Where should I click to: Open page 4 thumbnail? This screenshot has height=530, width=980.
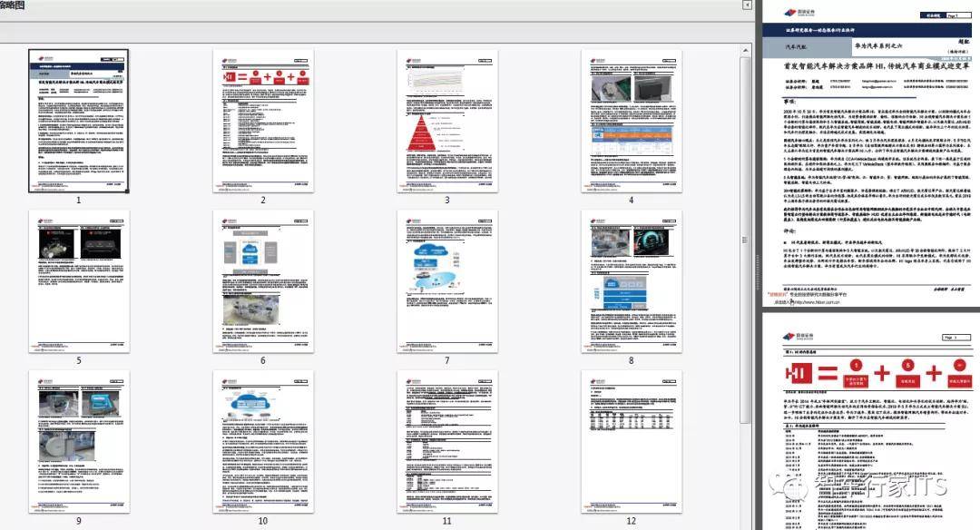point(632,121)
